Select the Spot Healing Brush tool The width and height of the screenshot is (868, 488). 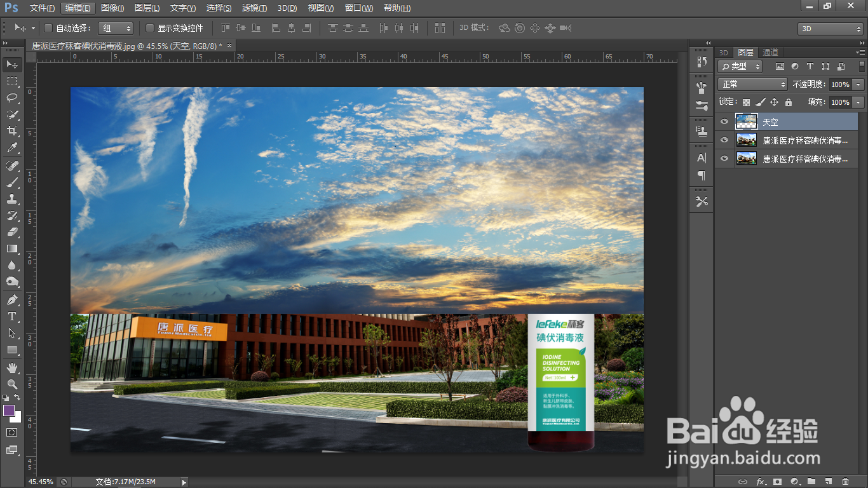[12, 166]
